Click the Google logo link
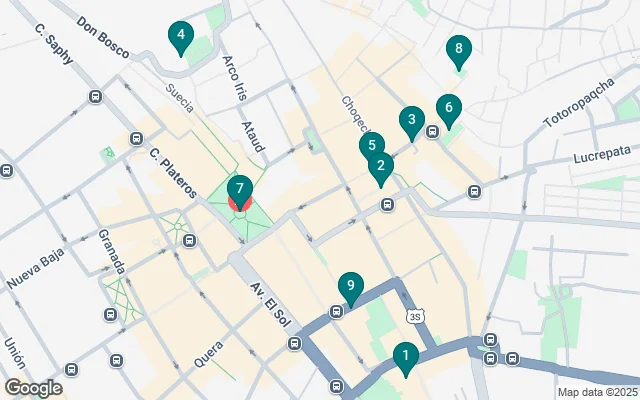This screenshot has width=640, height=400. 33,388
